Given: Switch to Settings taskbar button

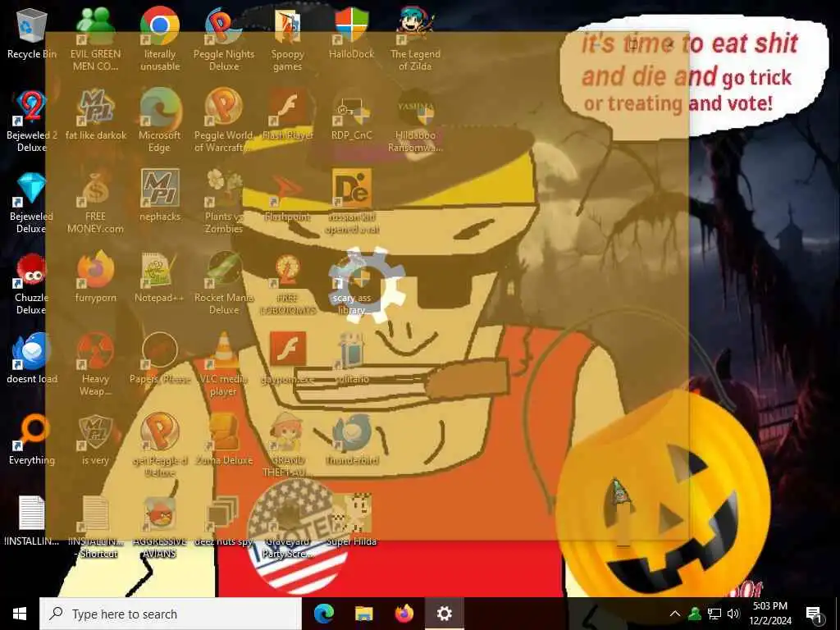Looking at the screenshot, I should (x=444, y=614).
